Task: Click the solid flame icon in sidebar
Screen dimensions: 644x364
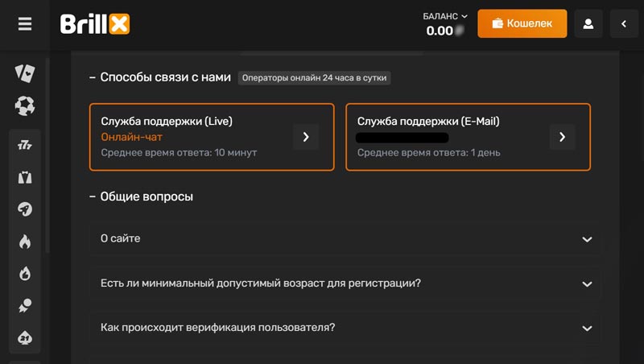Action: [25, 242]
